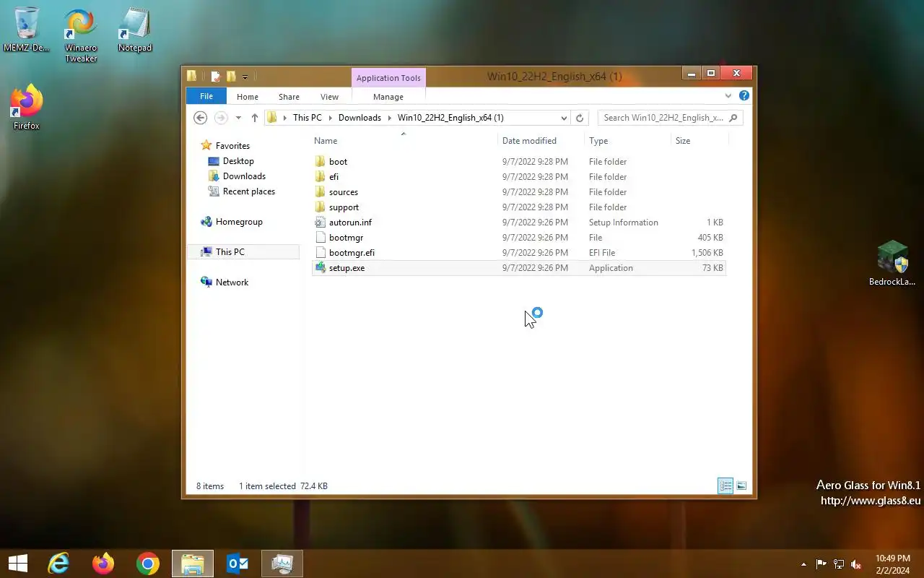Switch to the Home ribbon tab
This screenshot has width=924, height=578.
coord(248,97)
